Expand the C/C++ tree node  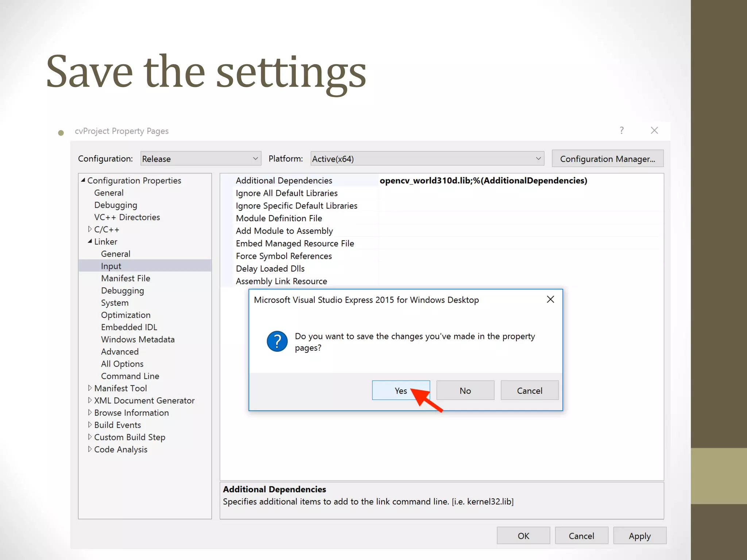90,229
